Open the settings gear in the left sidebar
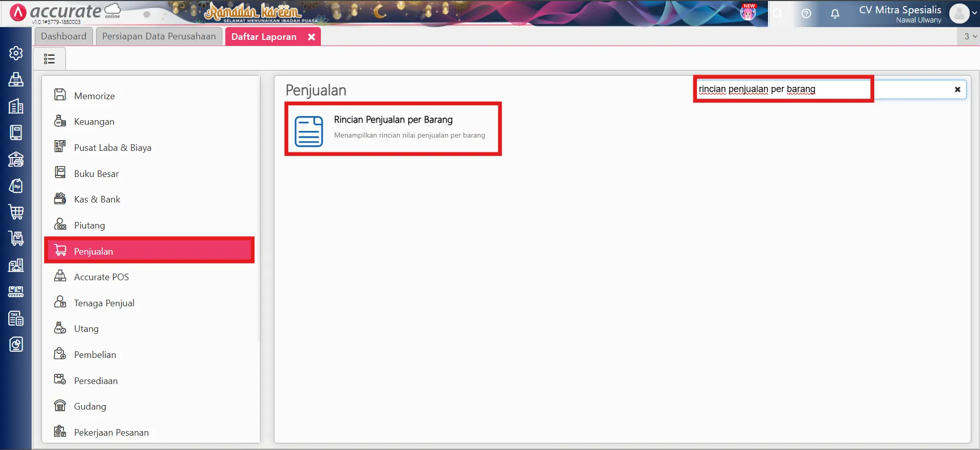This screenshot has width=980, height=450. 16,53
